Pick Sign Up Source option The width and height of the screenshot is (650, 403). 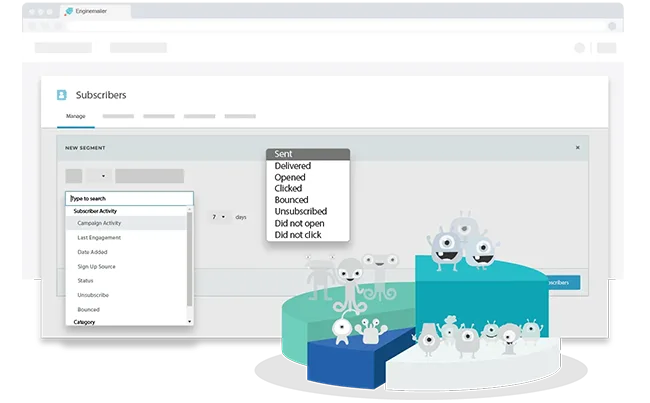(97, 266)
